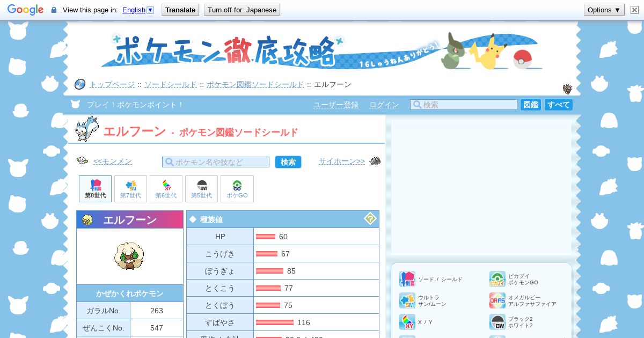Click the blue 検索 button
Screen dimensions: 644x338
[288, 162]
